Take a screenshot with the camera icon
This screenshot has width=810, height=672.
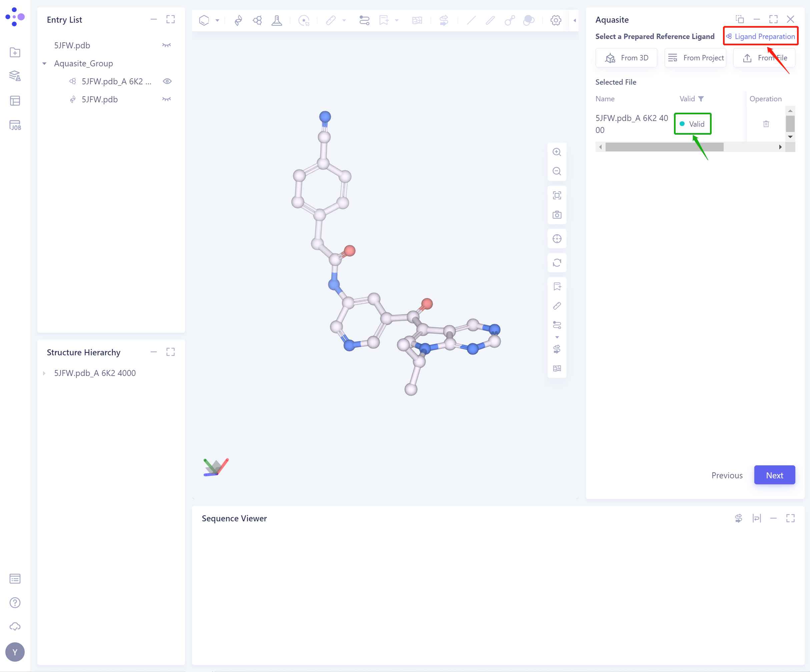tap(557, 215)
